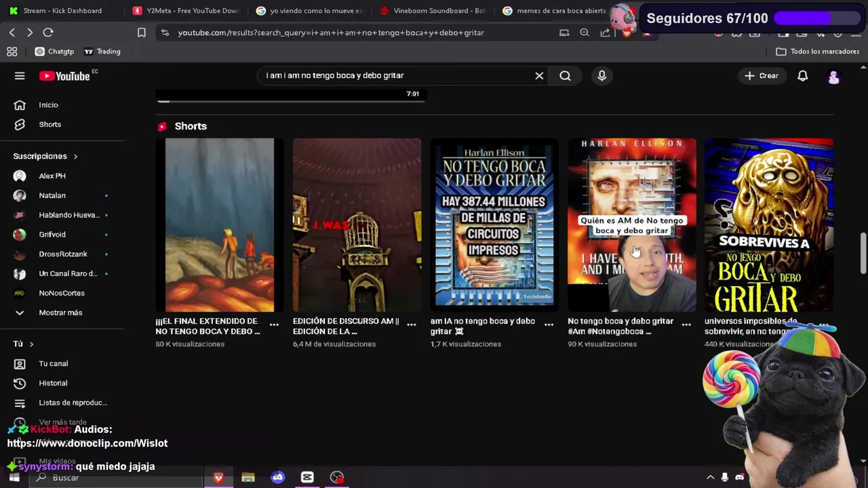Image resolution: width=868 pixels, height=488 pixels.
Task: Click the site settings icon in address bar
Action: click(x=165, y=33)
